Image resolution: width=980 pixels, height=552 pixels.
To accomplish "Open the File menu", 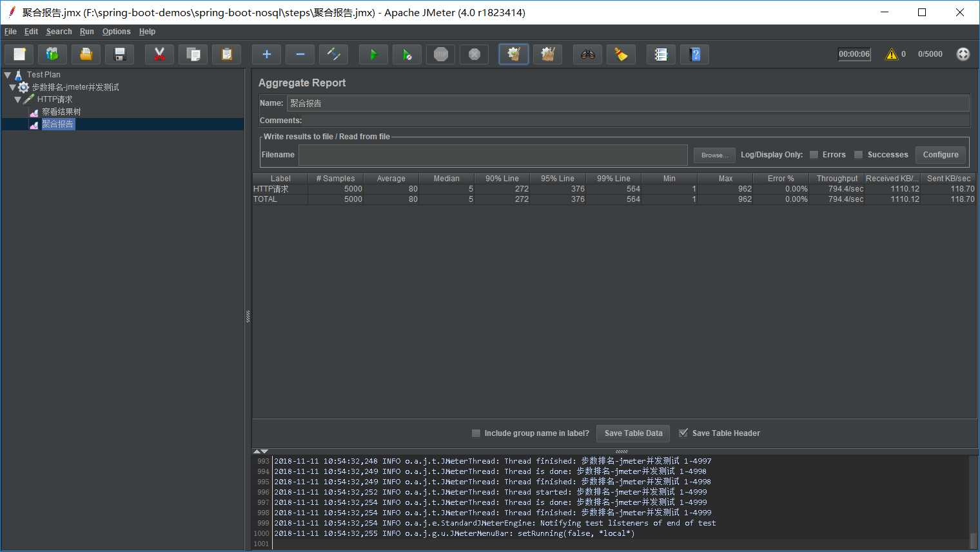I will [x=10, y=32].
